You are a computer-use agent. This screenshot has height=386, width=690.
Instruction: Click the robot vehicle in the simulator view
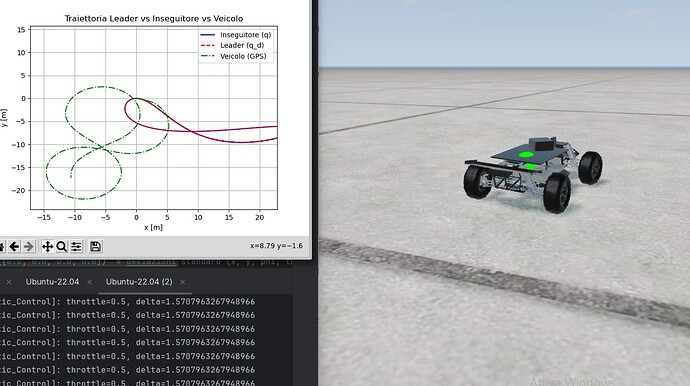[533, 174]
